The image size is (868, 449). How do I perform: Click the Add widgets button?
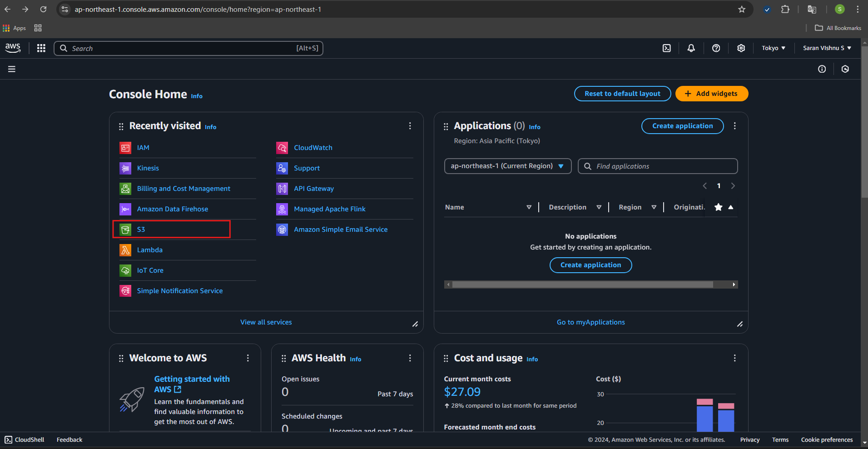[x=711, y=94]
